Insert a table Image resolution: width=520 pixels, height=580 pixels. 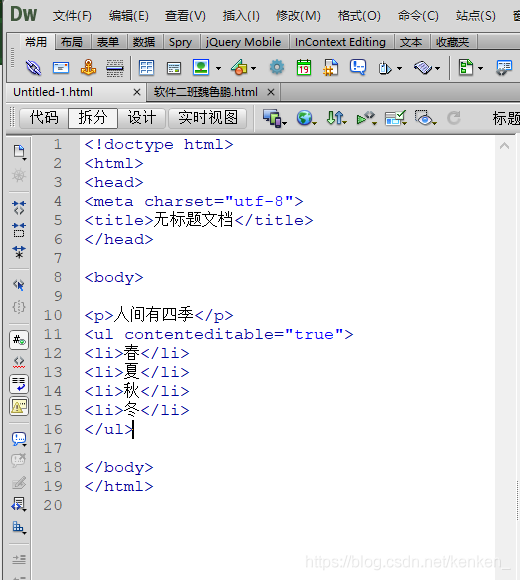(146, 68)
